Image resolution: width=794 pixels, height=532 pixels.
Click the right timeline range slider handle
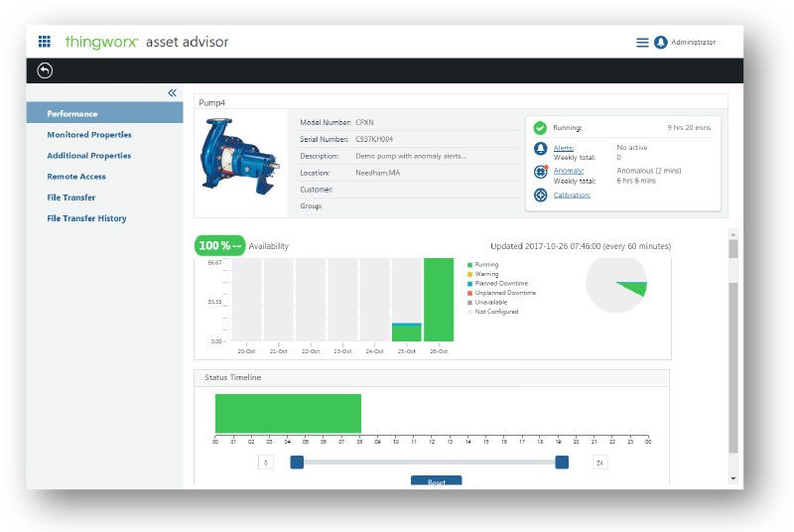[x=562, y=463]
